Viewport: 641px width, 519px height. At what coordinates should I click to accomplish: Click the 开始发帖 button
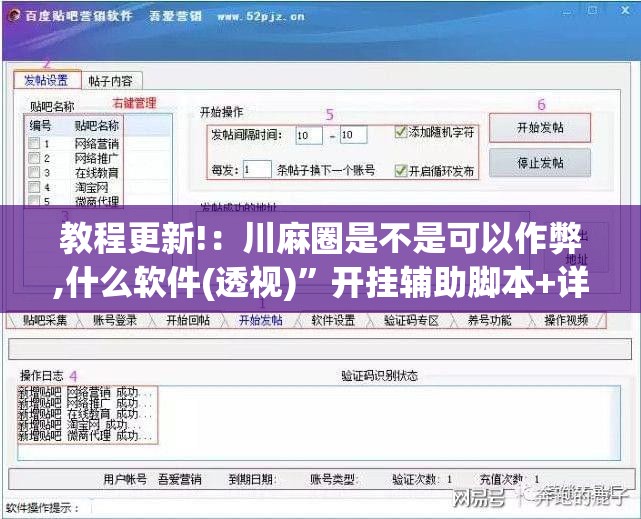tap(540, 128)
